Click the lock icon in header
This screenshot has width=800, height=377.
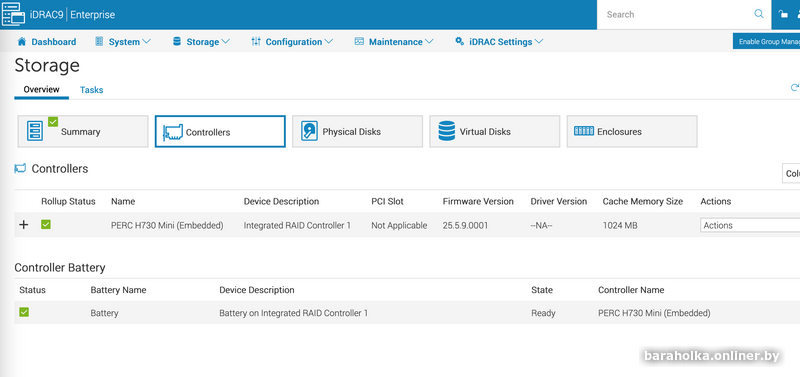click(783, 14)
